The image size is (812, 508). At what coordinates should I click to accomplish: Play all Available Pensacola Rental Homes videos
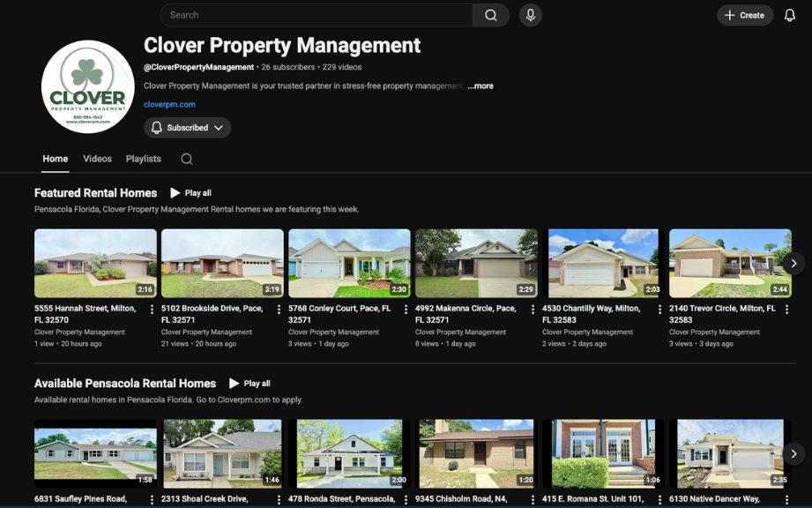tap(250, 383)
